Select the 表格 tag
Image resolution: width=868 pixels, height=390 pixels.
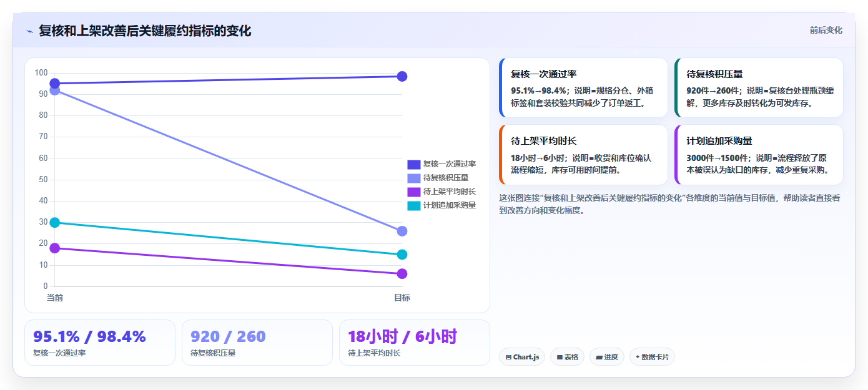coord(567,357)
